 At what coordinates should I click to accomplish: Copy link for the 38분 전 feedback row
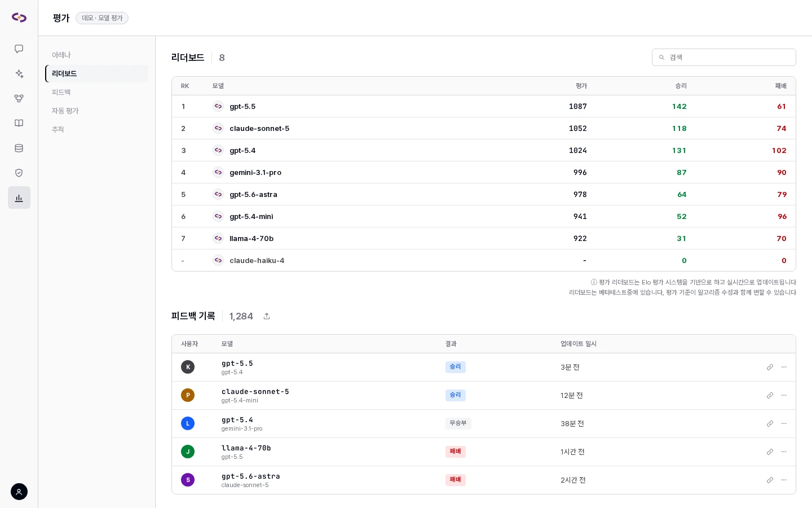770,424
